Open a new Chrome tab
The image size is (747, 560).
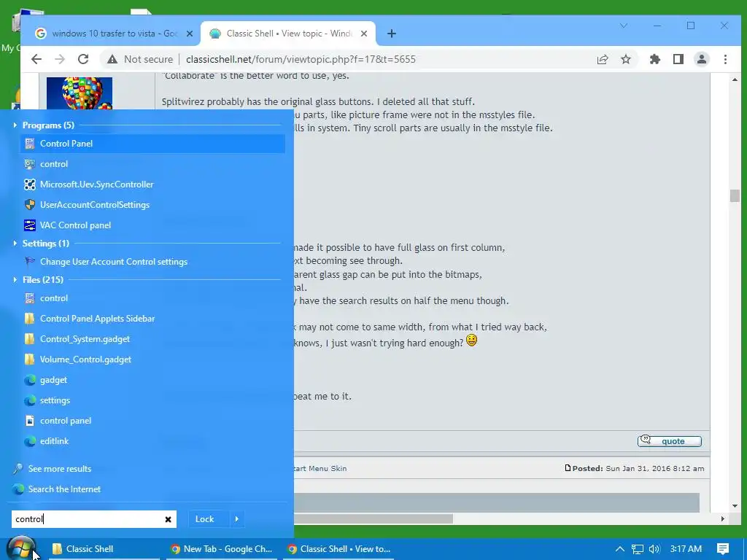tap(392, 34)
